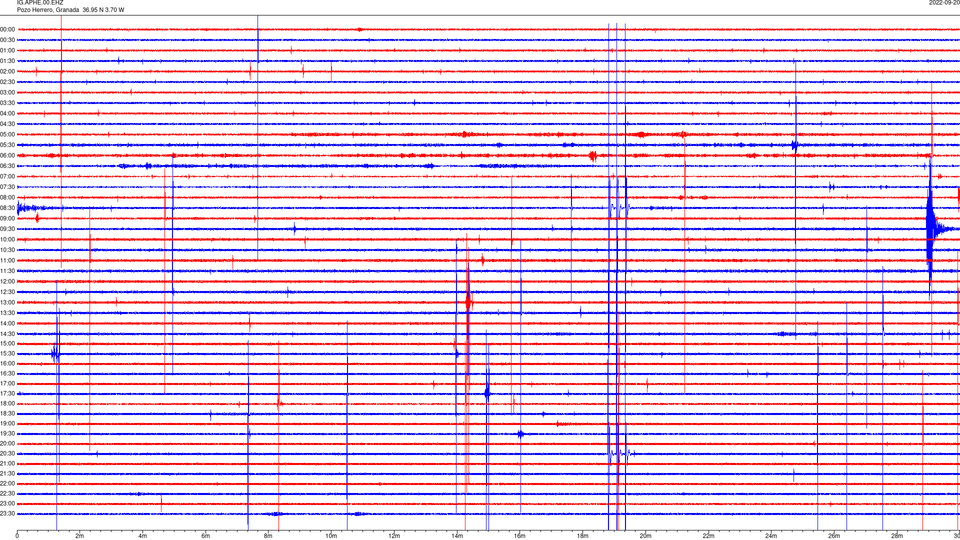Select the 17:00 trace time label

tap(7, 384)
